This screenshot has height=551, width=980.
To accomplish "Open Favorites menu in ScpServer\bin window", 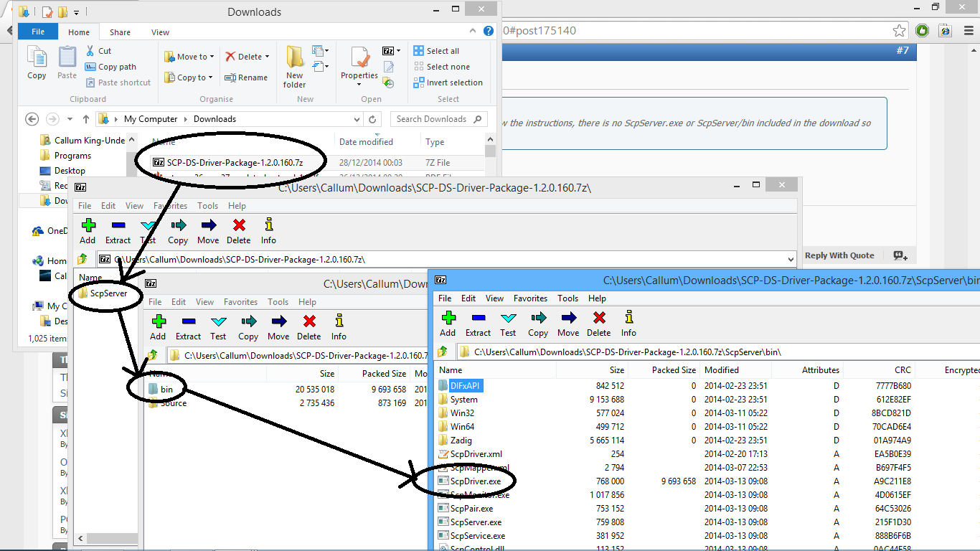I will (531, 298).
